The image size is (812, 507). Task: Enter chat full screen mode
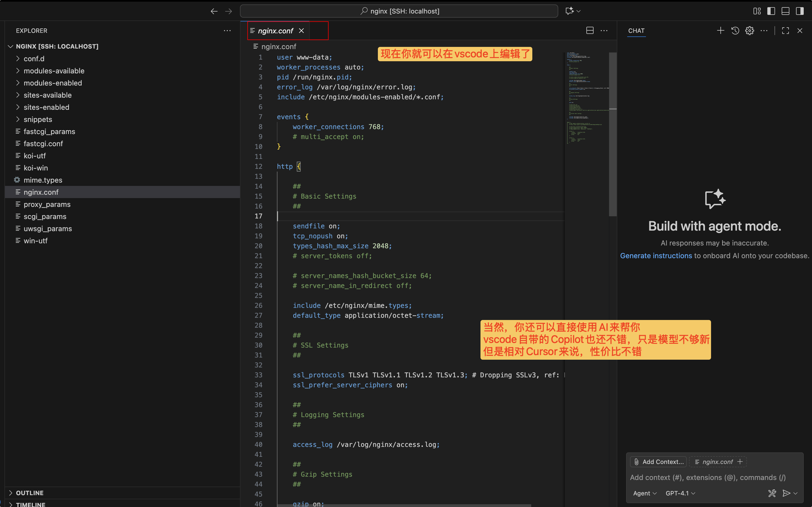(786, 31)
